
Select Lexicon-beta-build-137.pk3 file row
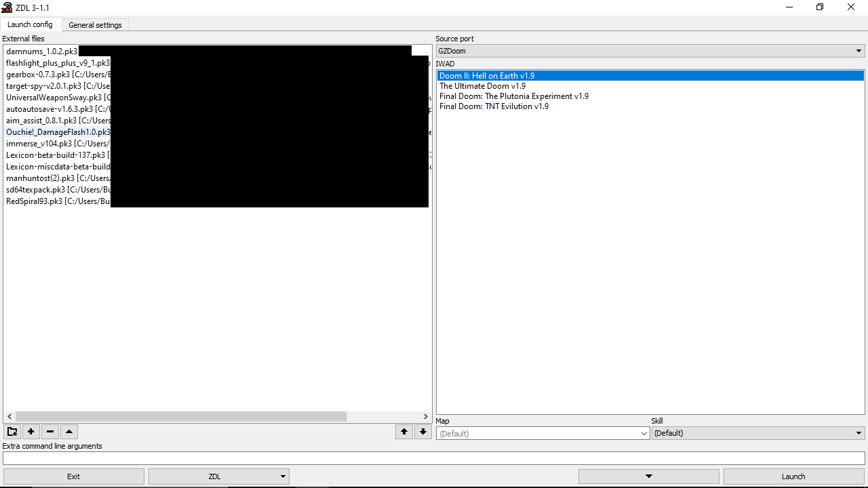coord(217,155)
